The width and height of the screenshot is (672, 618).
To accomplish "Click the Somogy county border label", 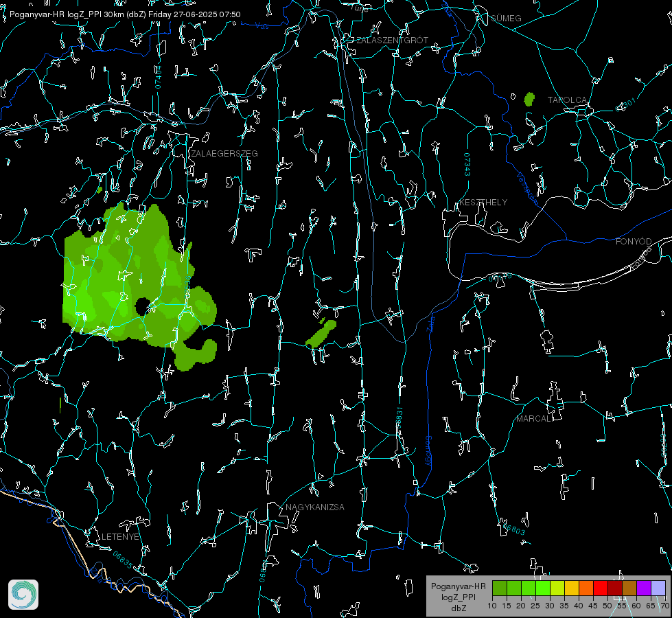I will point(428,451).
